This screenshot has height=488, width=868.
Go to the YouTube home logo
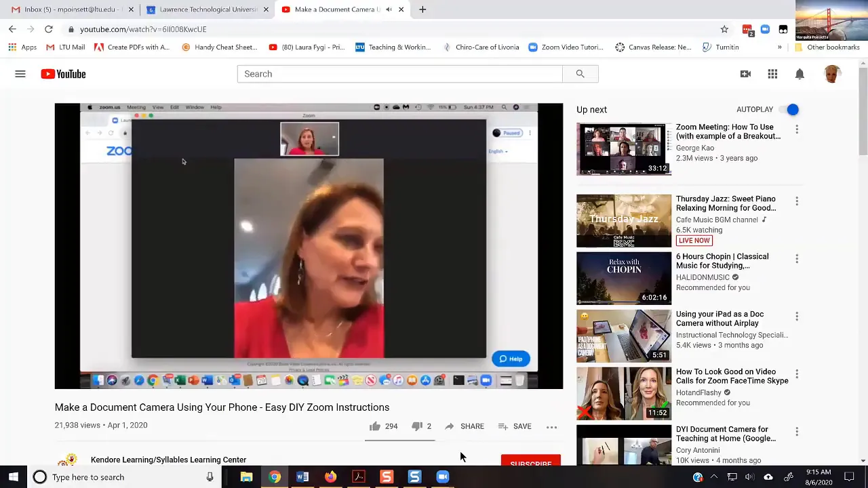click(63, 74)
